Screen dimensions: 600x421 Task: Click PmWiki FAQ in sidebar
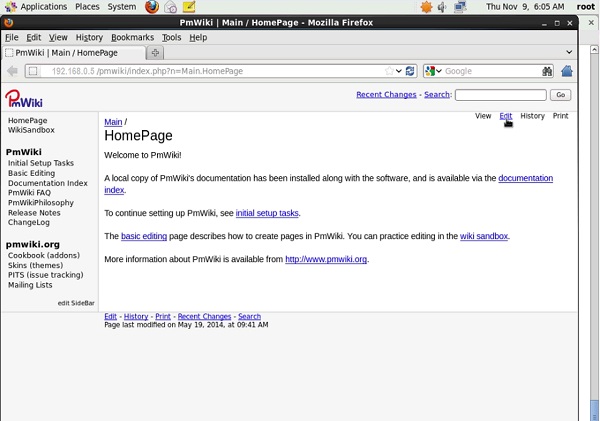pyautogui.click(x=29, y=193)
